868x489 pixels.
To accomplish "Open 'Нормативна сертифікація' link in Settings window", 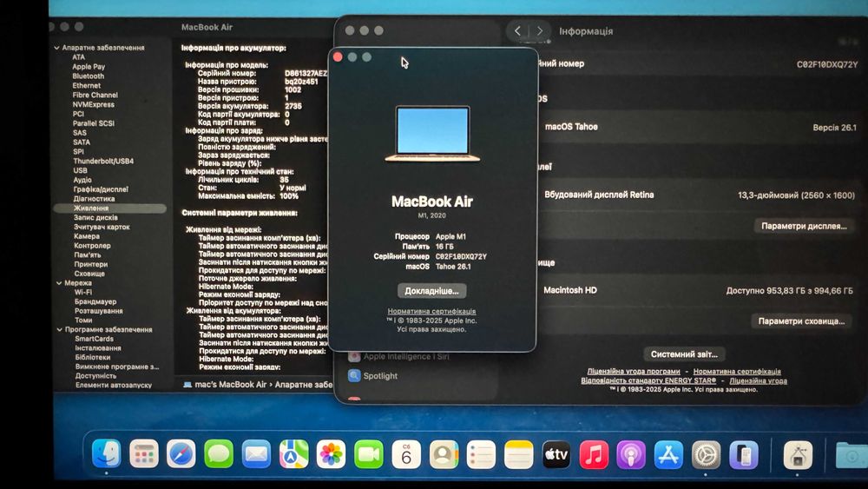I will 737,371.
